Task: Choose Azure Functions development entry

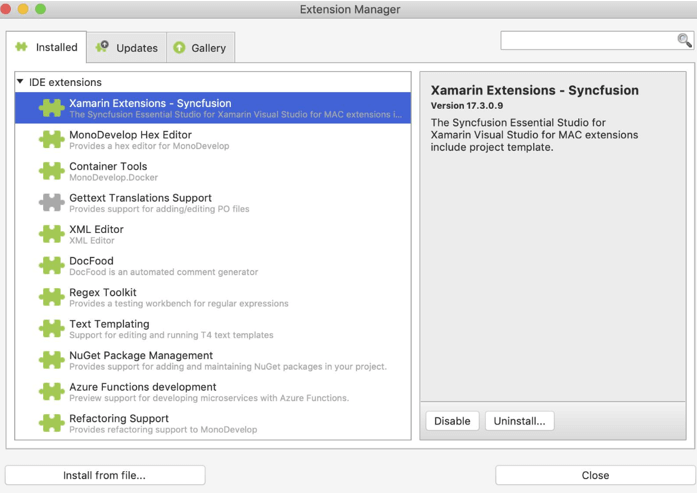Action: pyautogui.click(x=142, y=392)
